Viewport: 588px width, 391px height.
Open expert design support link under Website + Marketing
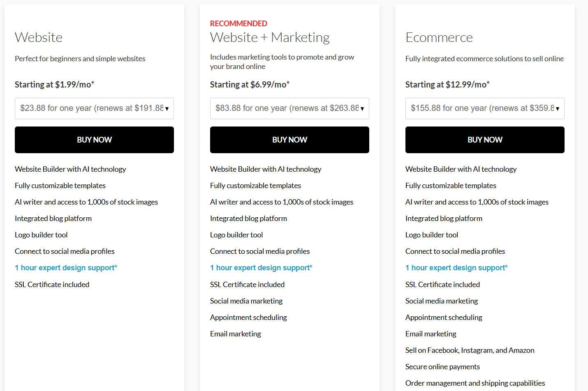[262, 268]
